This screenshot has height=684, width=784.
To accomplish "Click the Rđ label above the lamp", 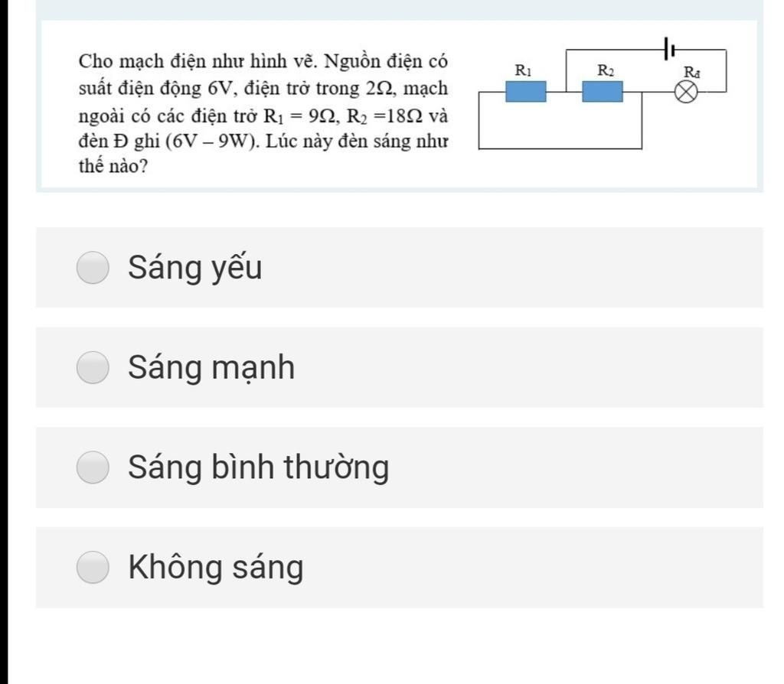I will coord(692,73).
